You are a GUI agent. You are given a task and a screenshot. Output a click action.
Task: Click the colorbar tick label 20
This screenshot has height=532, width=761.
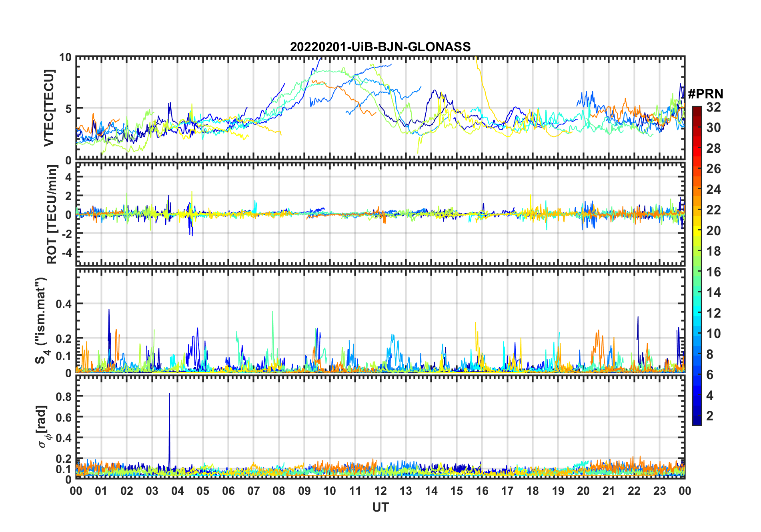713,231
